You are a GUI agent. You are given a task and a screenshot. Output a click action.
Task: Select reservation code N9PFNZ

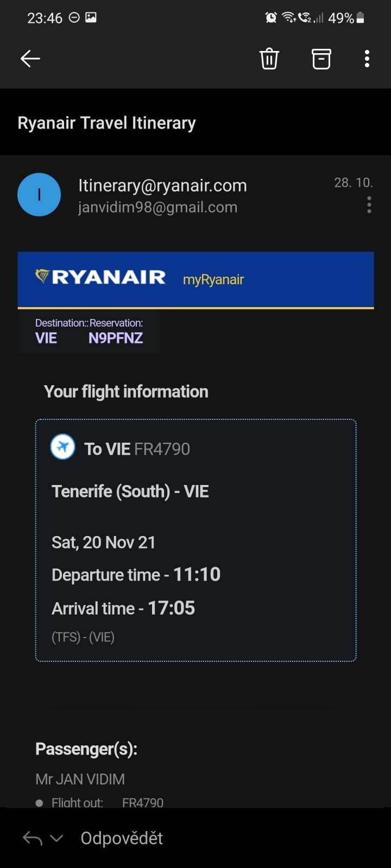tap(116, 338)
